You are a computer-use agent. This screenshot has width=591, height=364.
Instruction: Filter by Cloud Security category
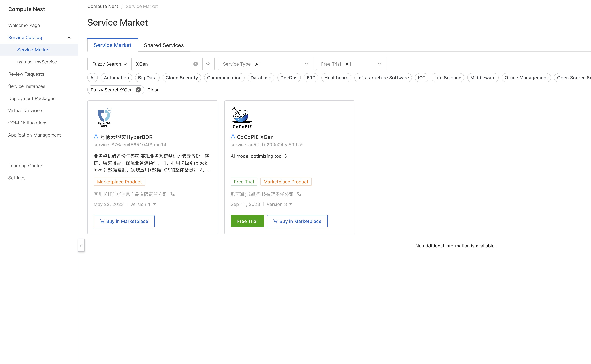182,77
